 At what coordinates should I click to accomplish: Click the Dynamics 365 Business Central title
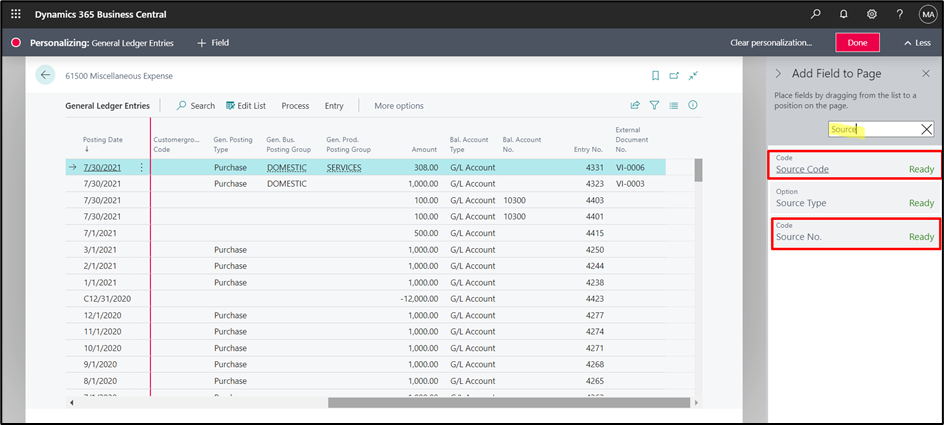pyautogui.click(x=101, y=14)
